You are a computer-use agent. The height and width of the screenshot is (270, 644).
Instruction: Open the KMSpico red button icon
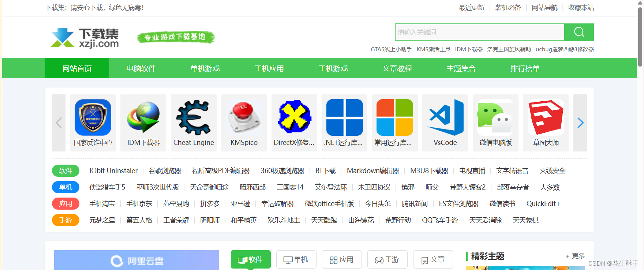244,117
